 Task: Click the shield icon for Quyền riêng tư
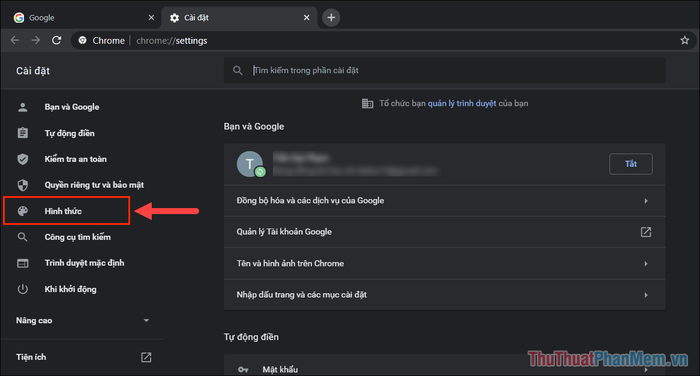[22, 185]
